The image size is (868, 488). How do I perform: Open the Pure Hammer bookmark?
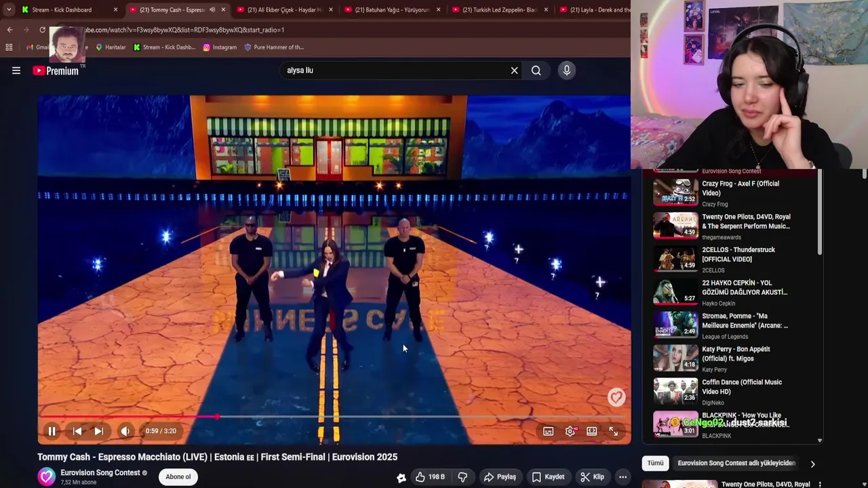273,47
